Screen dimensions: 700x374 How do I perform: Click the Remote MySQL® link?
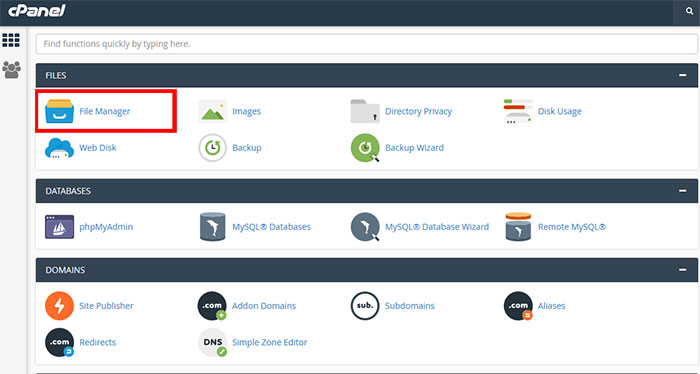[x=572, y=227]
